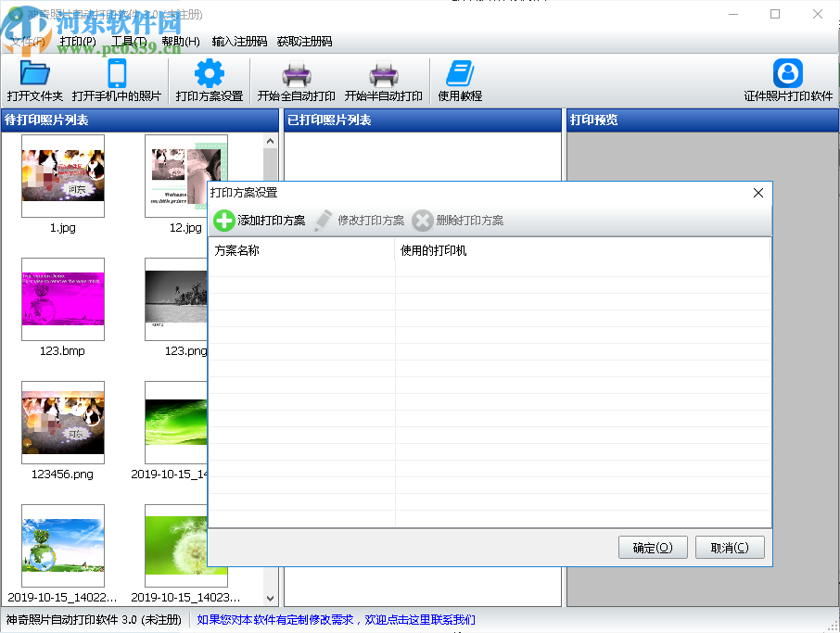Screen dimensions: 840x633
Task: Click the green plus Add print scheme icon
Action: coord(224,221)
